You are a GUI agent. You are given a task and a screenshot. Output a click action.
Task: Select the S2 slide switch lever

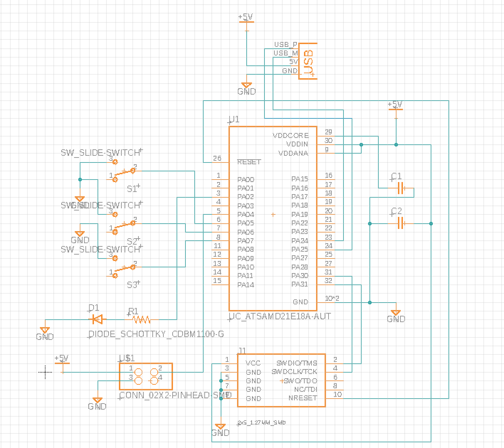pos(124,225)
